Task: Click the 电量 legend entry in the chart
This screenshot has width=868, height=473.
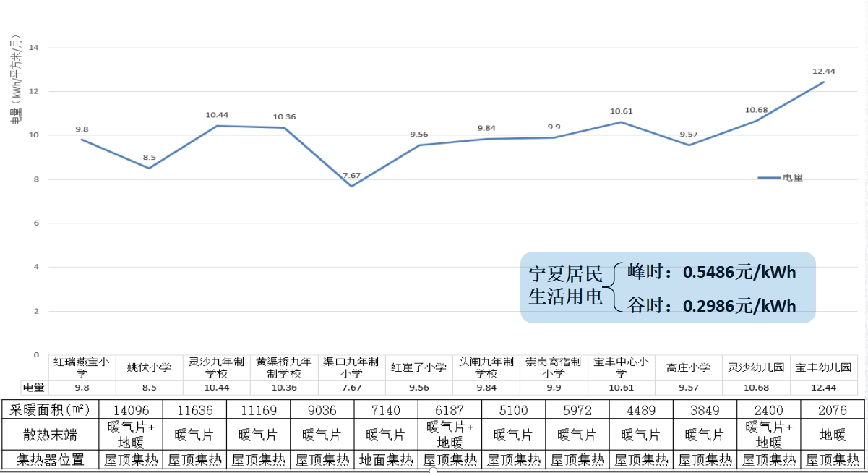Action: click(780, 177)
